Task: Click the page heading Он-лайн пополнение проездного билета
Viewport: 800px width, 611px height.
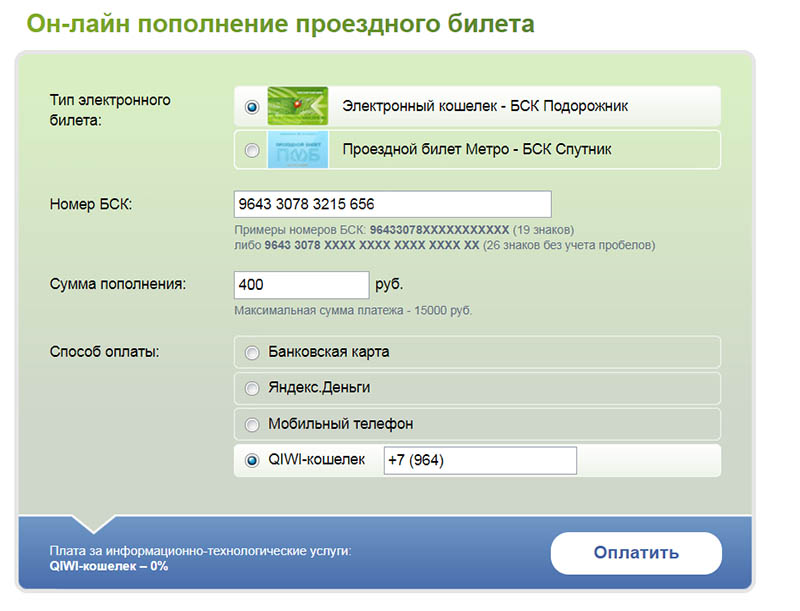Action: [x=281, y=24]
